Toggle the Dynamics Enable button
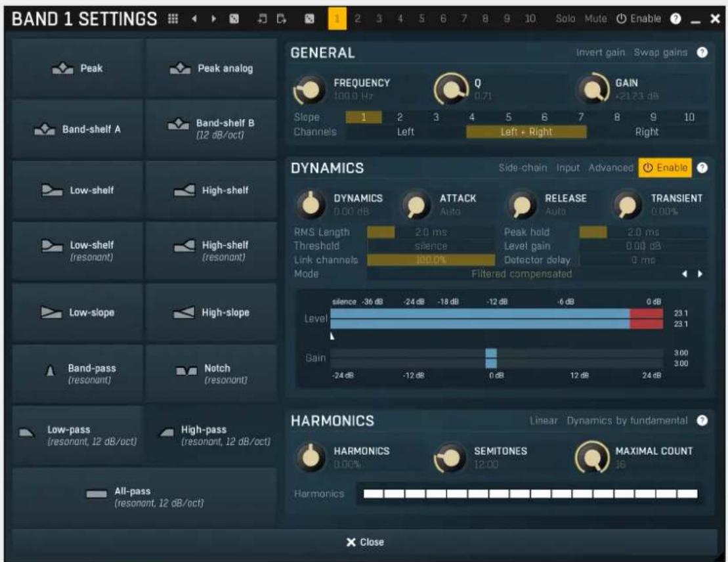 tap(665, 167)
